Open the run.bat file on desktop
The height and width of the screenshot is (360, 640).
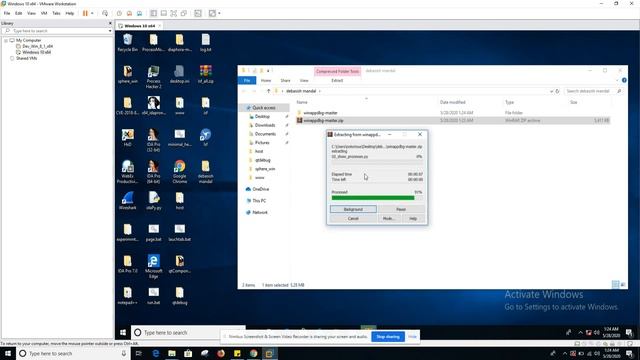click(x=153, y=296)
